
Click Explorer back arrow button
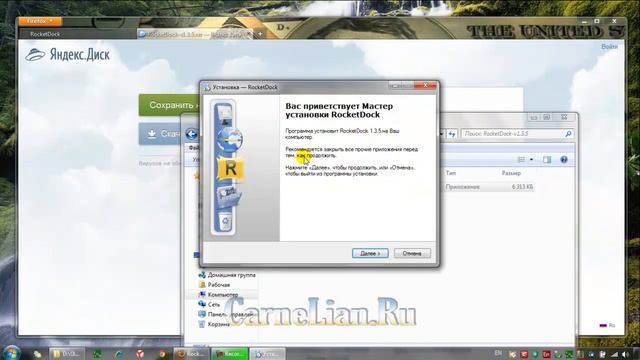pos(191,133)
